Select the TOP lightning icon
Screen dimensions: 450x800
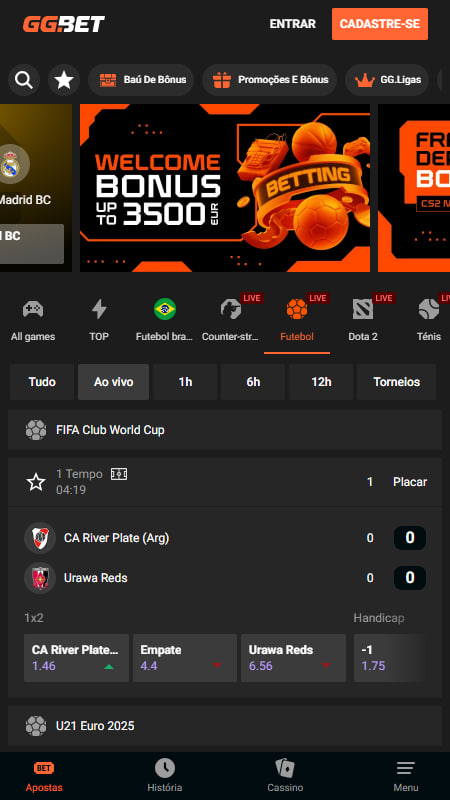pyautogui.click(x=99, y=309)
